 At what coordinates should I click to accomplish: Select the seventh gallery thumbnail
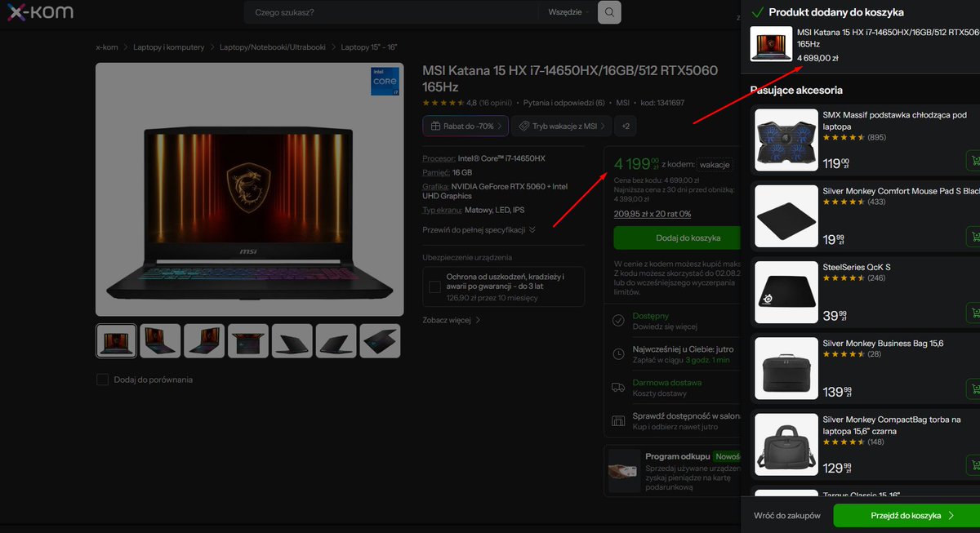pos(380,340)
